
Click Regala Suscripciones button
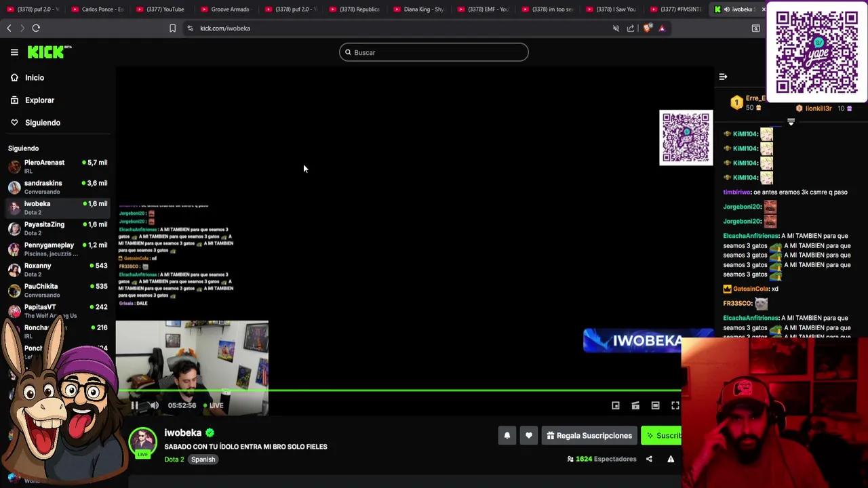coord(589,436)
